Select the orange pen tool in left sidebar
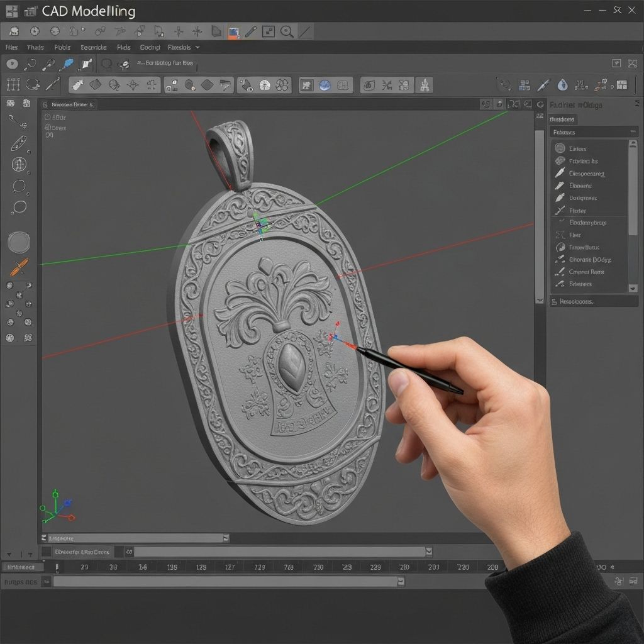The image size is (644, 644). coord(19,267)
